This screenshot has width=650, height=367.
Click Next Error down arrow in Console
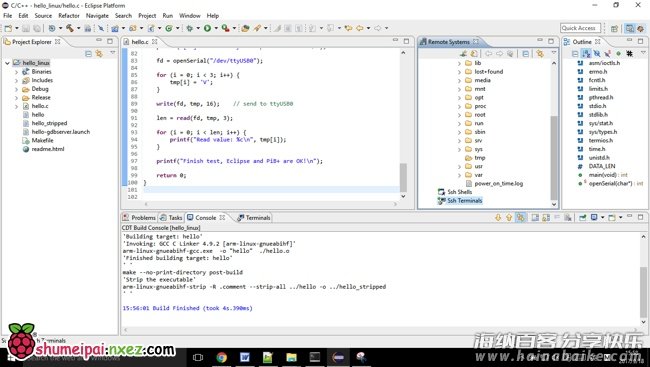point(498,217)
